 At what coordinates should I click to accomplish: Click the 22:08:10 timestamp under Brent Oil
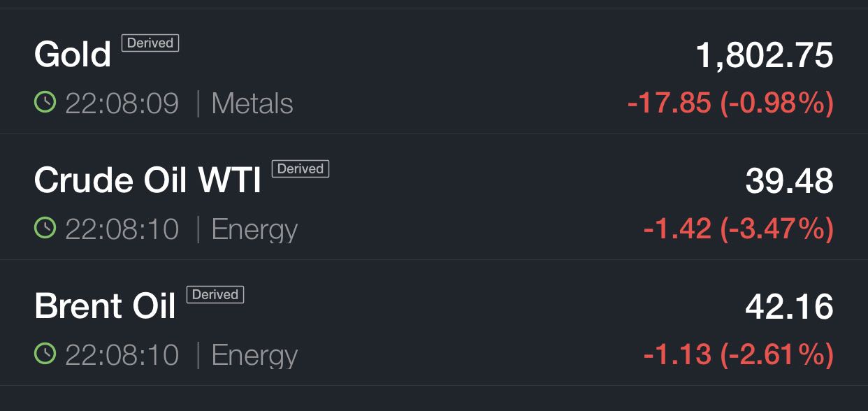tap(122, 356)
